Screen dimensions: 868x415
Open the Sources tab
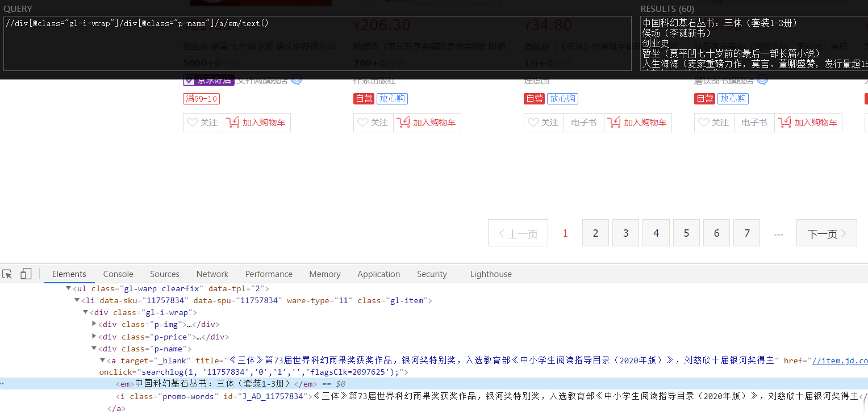pyautogui.click(x=165, y=274)
